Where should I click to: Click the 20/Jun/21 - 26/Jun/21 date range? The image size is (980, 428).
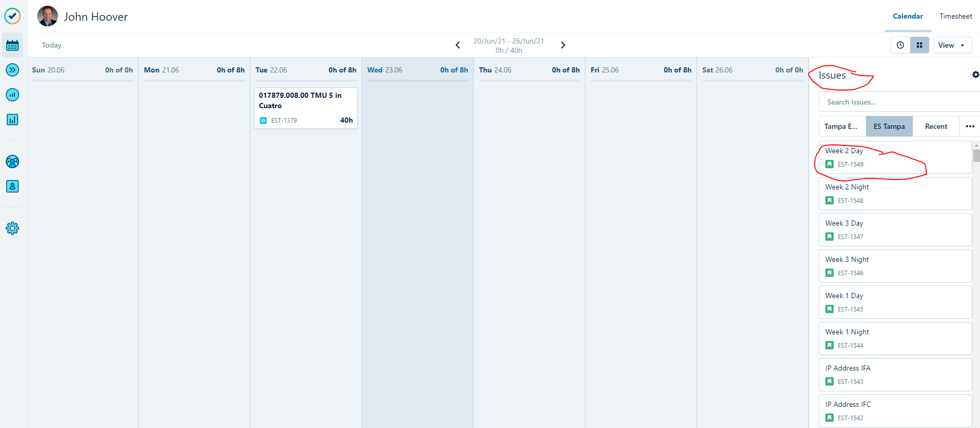click(x=509, y=41)
